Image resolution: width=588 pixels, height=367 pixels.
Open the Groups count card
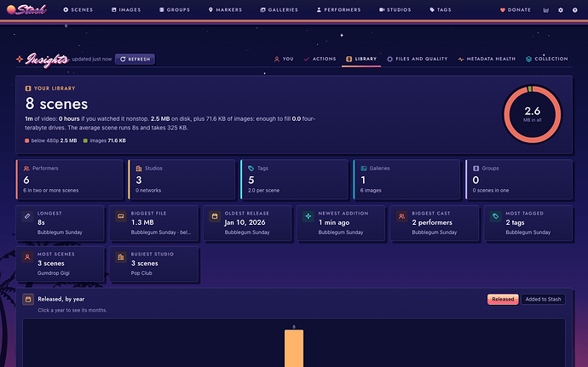point(519,179)
